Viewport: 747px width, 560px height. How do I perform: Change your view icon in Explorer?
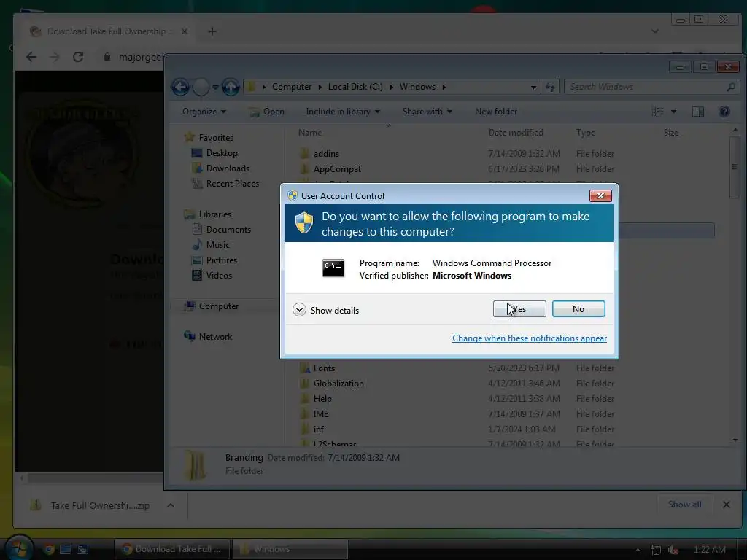(658, 112)
